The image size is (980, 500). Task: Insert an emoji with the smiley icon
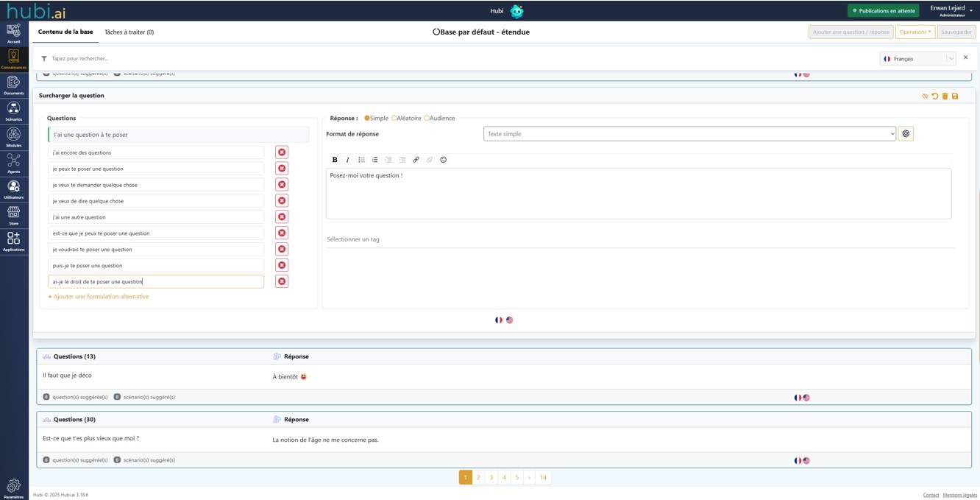tap(443, 160)
